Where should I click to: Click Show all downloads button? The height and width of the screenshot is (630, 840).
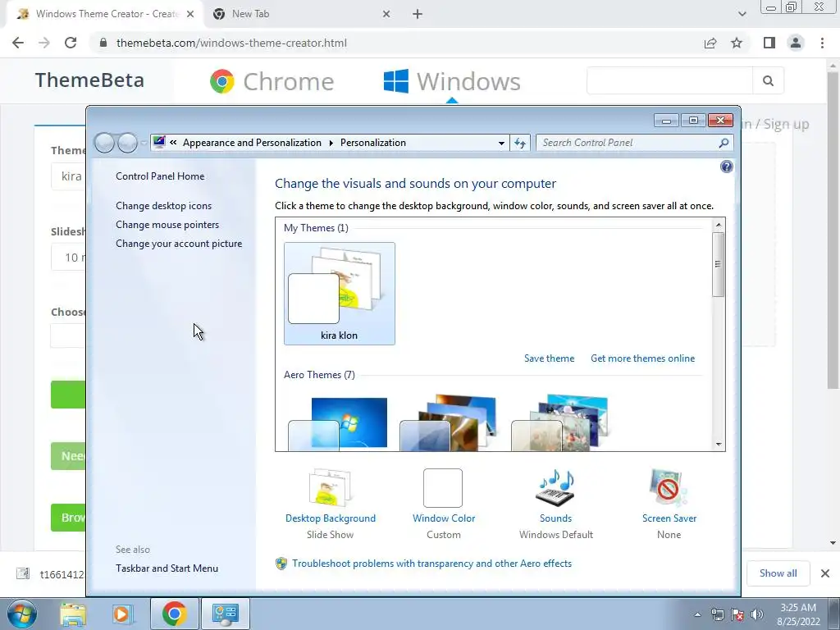778,573
